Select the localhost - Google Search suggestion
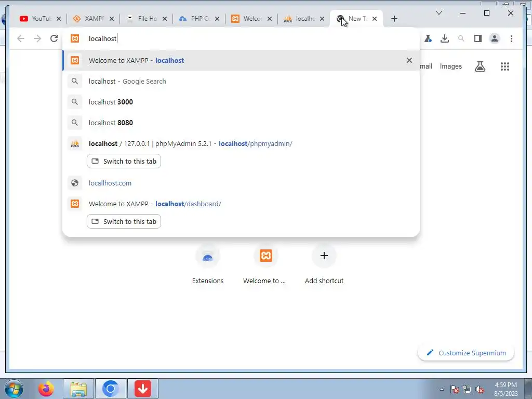The height and width of the screenshot is (399, 532). [241, 81]
